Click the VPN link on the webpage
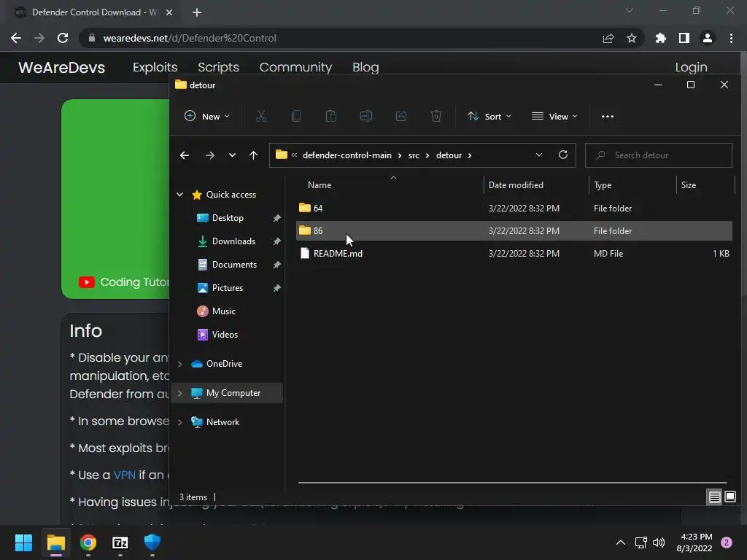747x560 pixels. [124, 475]
